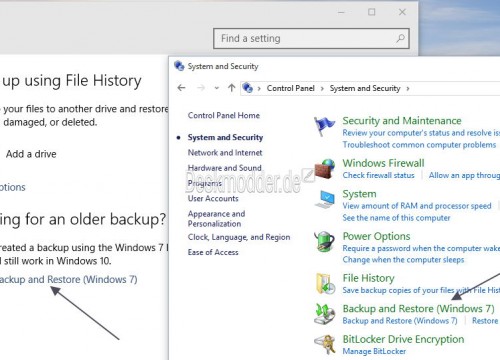This screenshot has width=500, height=360.
Task: Click Backup and Restore (Windows 7) in Settings
Action: [x=68, y=279]
